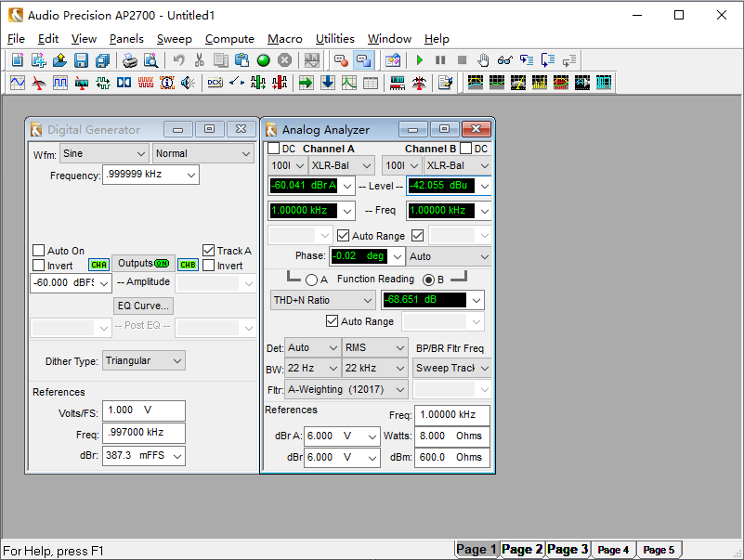
Task: Open the Normal waveform type dropdown
Action: (x=203, y=154)
